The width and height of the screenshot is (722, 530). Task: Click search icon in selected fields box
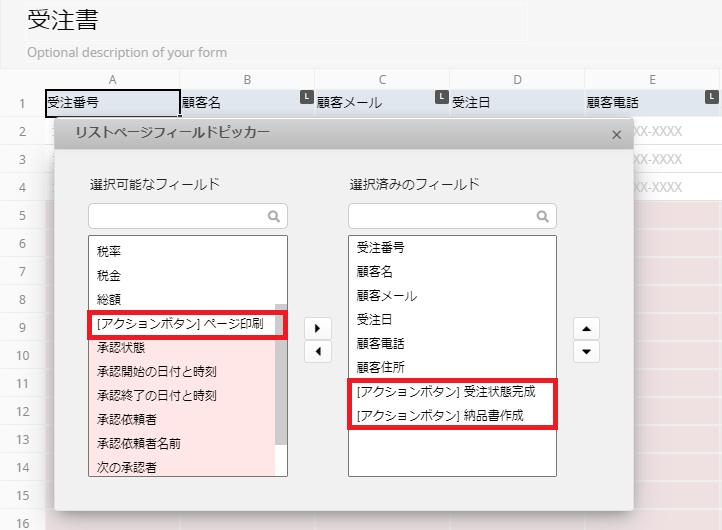[543, 216]
